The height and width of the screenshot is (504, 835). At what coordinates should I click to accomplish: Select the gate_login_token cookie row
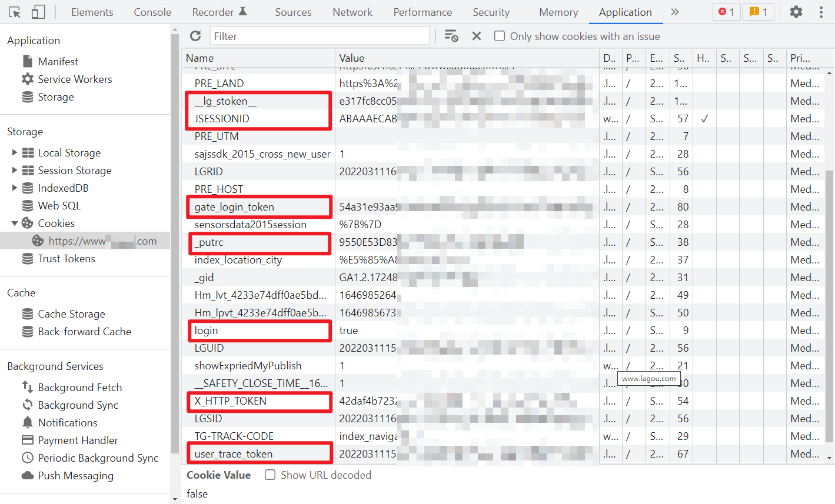[x=503, y=206]
